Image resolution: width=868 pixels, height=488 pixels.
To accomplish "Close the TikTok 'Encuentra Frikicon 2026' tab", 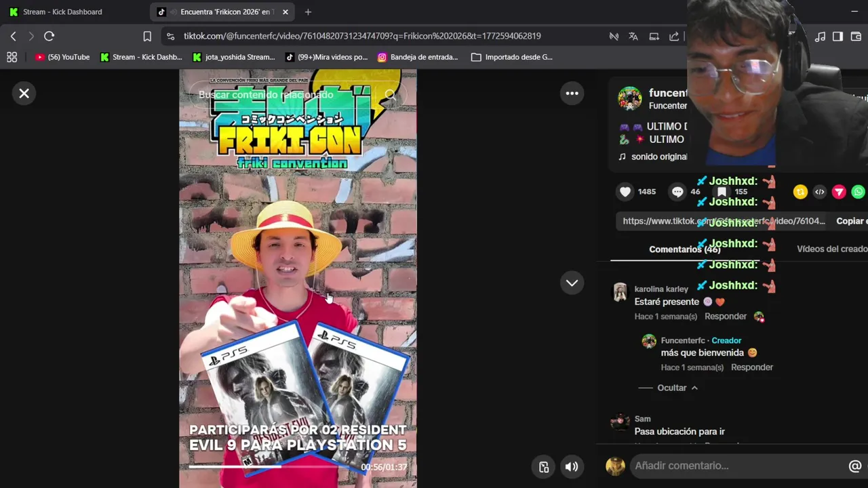I will (x=285, y=12).
